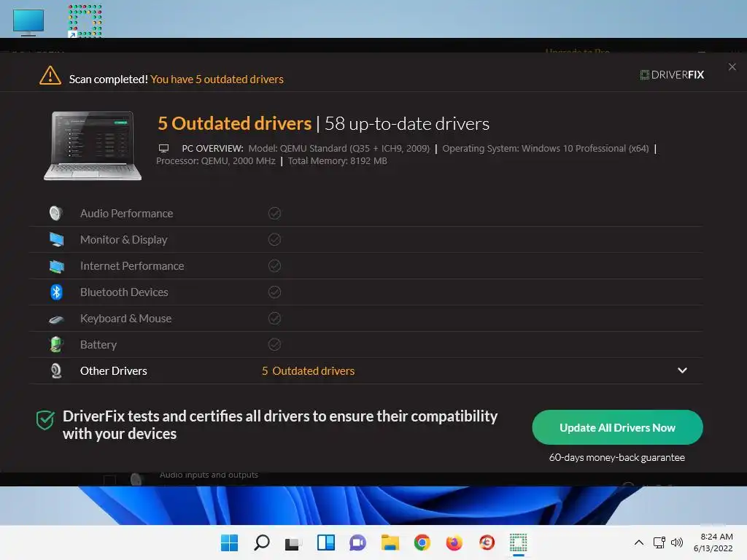Select the Internet Performance label

[132, 265]
